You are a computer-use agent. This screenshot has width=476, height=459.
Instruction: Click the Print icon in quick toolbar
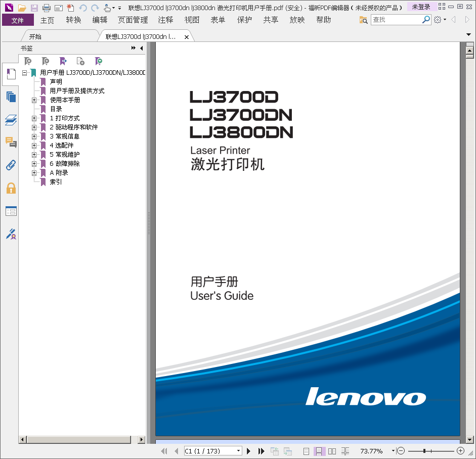(x=46, y=8)
